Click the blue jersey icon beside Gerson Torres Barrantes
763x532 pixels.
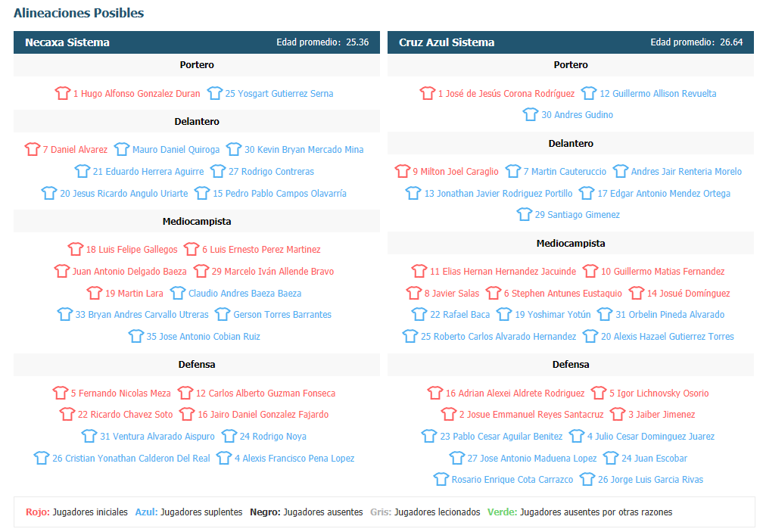[223, 313]
